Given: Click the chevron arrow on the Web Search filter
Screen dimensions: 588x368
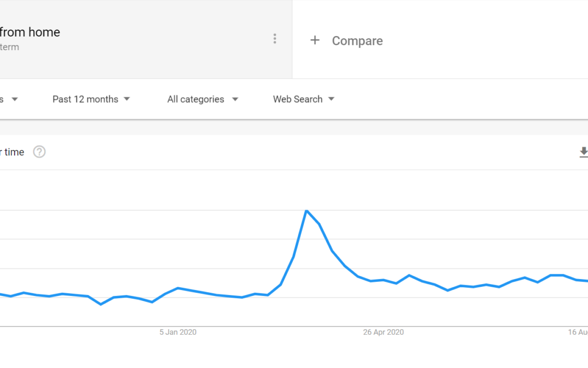Looking at the screenshot, I should (x=332, y=99).
